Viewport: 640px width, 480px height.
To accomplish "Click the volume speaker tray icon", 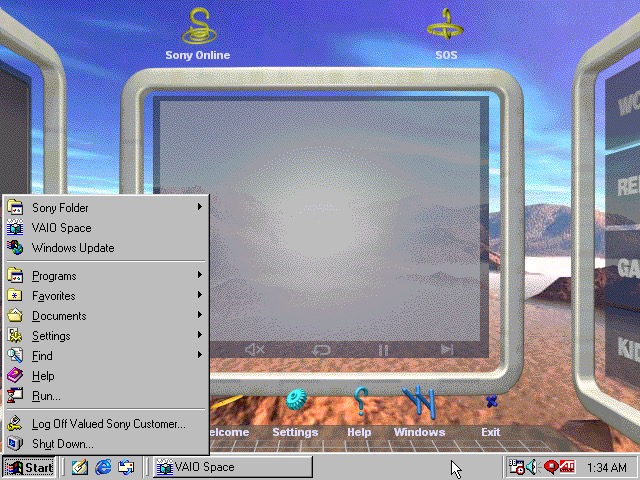I will [x=531, y=467].
